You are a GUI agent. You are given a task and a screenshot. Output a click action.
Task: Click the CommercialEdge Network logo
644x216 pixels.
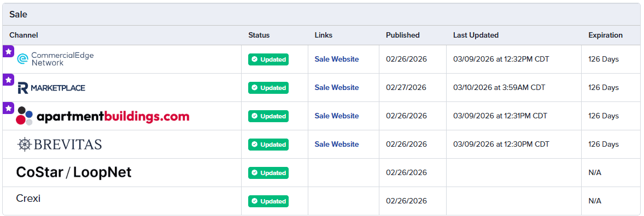[x=55, y=59]
